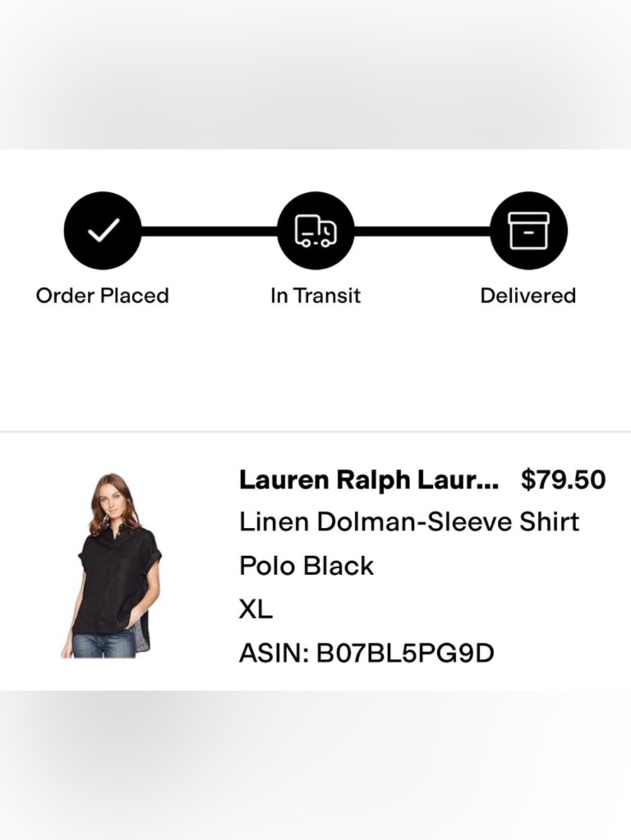This screenshot has width=631, height=840.
Task: Expand the truncated product name ending in ellipsis
Action: tap(369, 479)
